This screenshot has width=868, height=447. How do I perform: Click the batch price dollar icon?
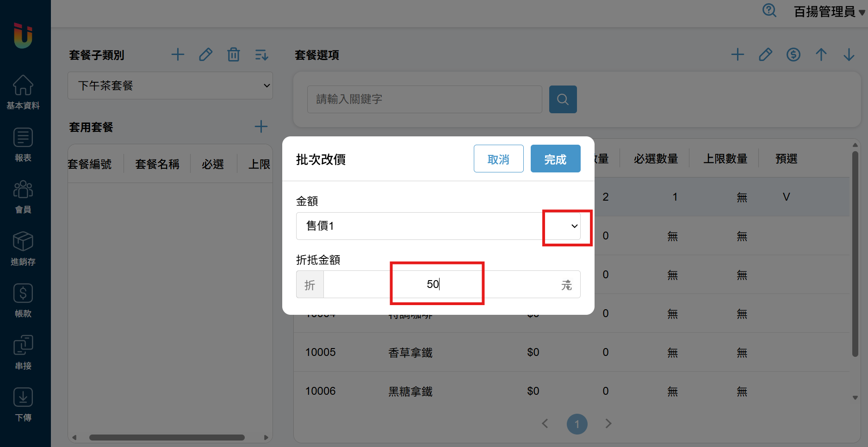point(793,55)
